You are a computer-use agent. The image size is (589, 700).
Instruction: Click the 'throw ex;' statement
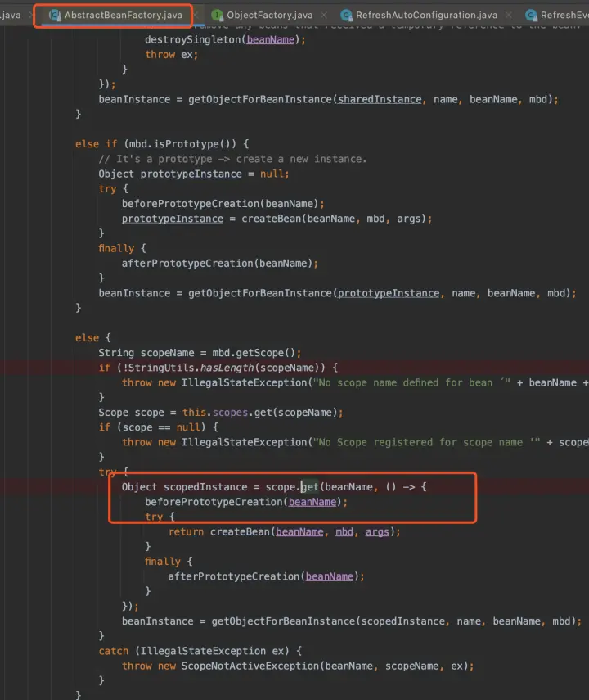click(x=171, y=55)
